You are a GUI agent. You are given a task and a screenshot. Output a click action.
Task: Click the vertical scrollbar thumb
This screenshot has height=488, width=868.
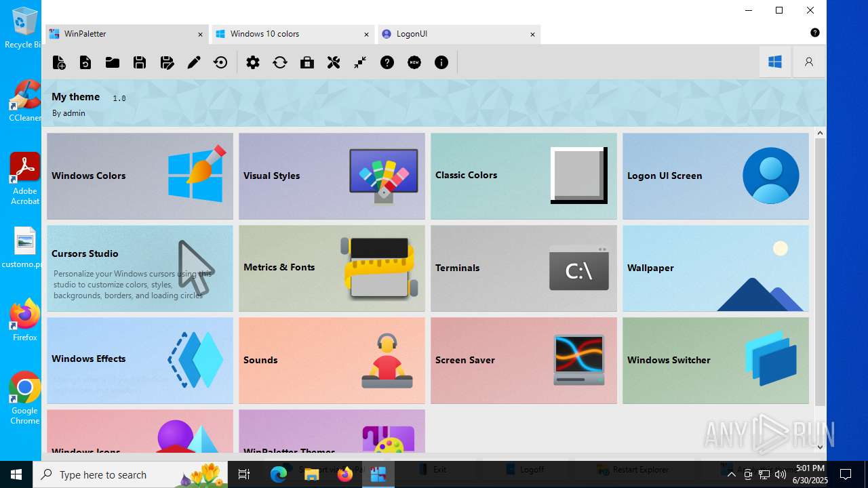pos(820,272)
